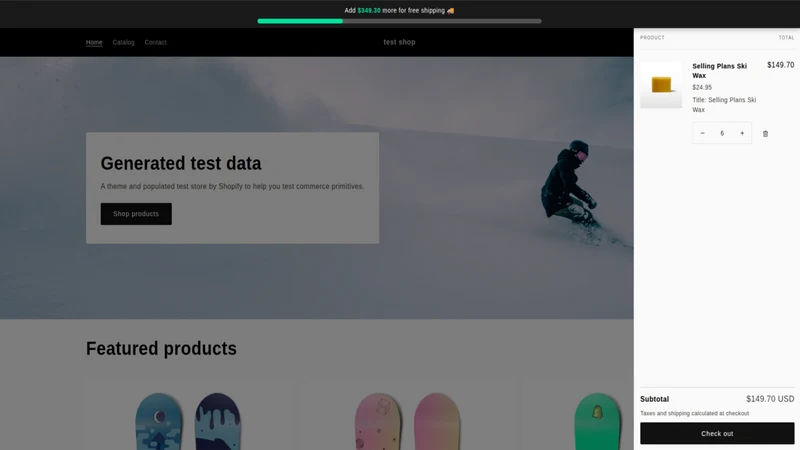800x450 pixels.
Task: Open the Catalog menu item
Action: coord(123,42)
